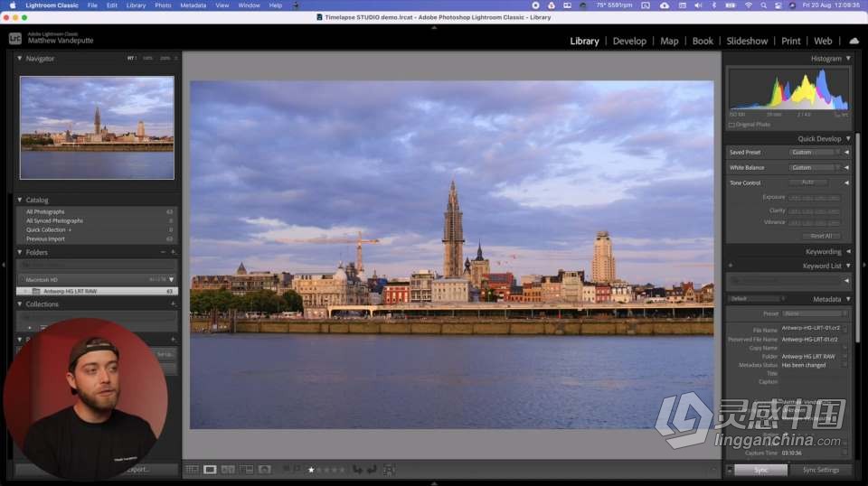Screen dimensions: 868x486
Task: Collapse the Keyword List panel
Action: (848, 266)
